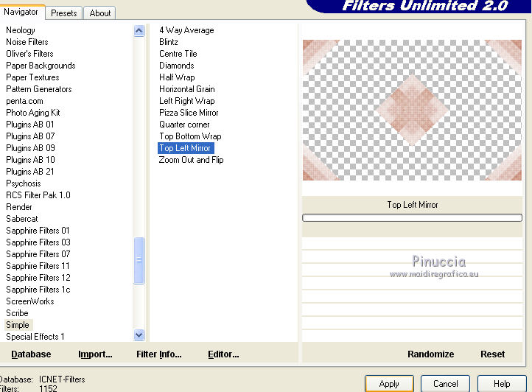The height and width of the screenshot is (392, 532).
Task: Select Plugins AB 07 category
Action: pyautogui.click(x=30, y=136)
